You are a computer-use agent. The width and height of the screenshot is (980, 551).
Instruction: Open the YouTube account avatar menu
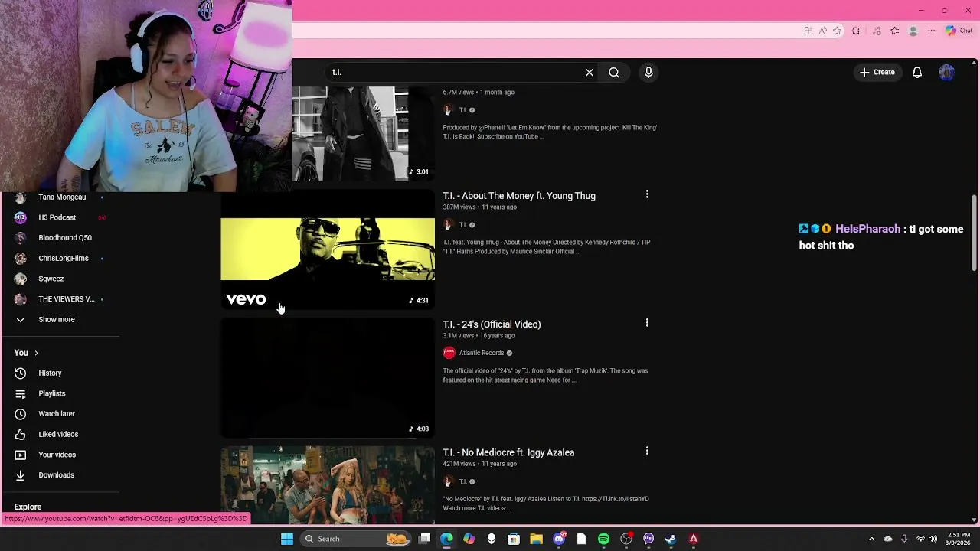coord(947,72)
